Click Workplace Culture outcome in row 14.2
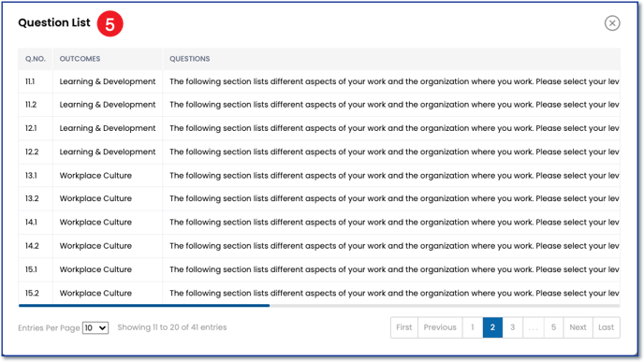The width and height of the screenshot is (644, 362). (x=95, y=245)
